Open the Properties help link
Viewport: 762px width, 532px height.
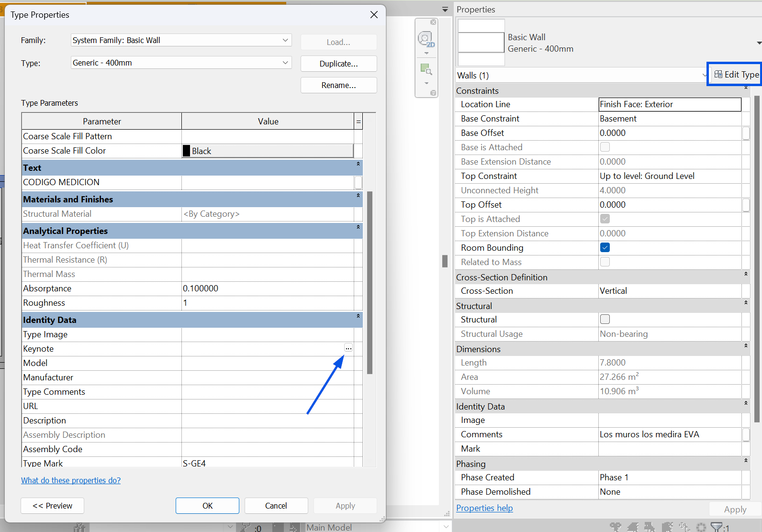(x=484, y=508)
